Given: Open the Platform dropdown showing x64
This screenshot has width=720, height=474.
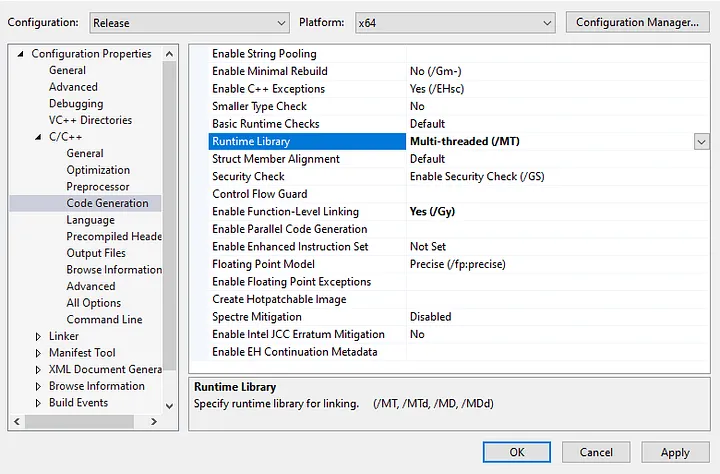Looking at the screenshot, I should click(x=453, y=22).
